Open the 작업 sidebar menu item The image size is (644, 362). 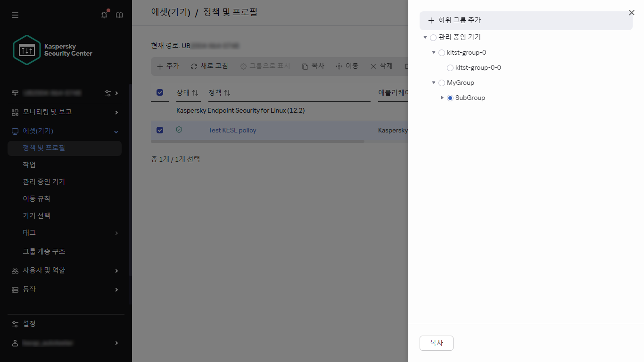tap(29, 164)
